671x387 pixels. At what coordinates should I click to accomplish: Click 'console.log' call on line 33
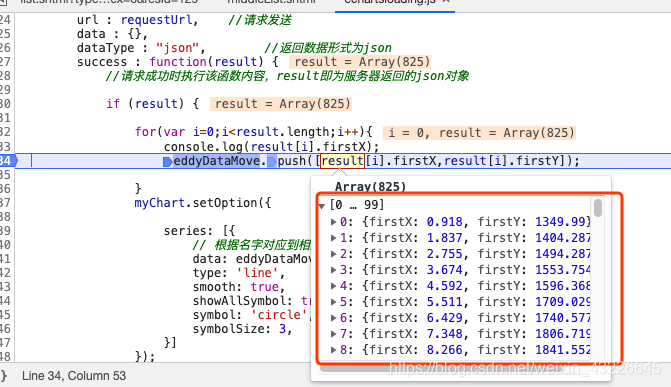[203, 146]
